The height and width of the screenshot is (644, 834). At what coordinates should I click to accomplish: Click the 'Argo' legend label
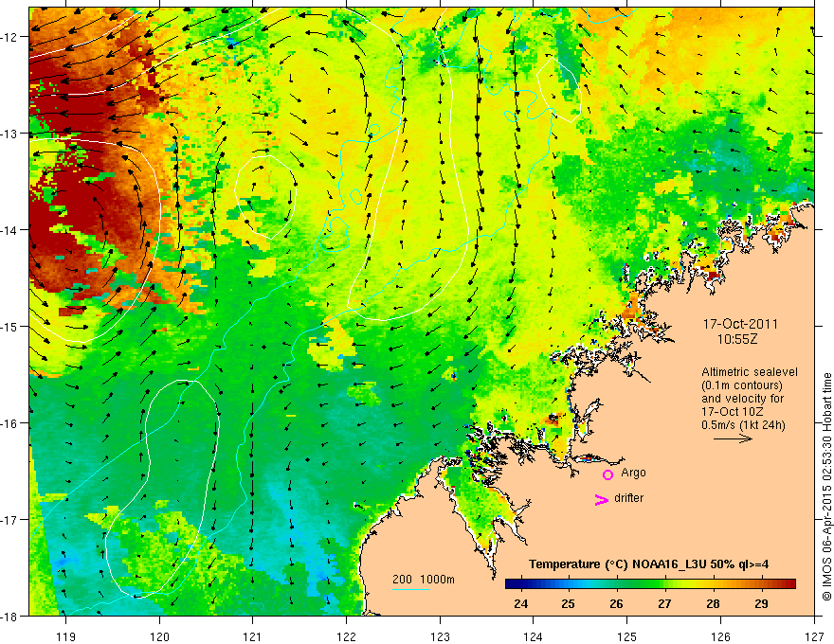click(633, 473)
